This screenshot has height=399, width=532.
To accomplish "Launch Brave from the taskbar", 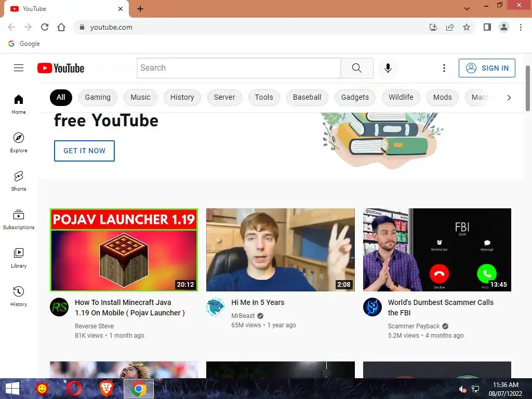I will pos(106,389).
